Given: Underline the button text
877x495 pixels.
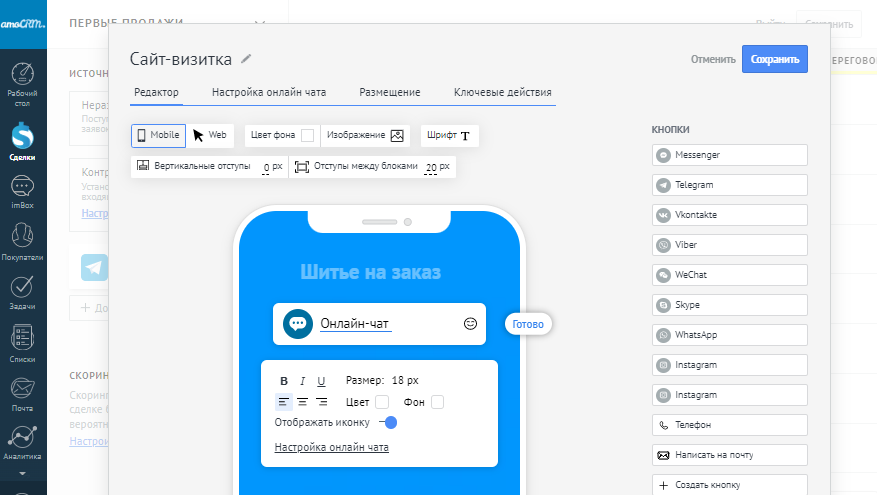Looking at the screenshot, I should [321, 381].
